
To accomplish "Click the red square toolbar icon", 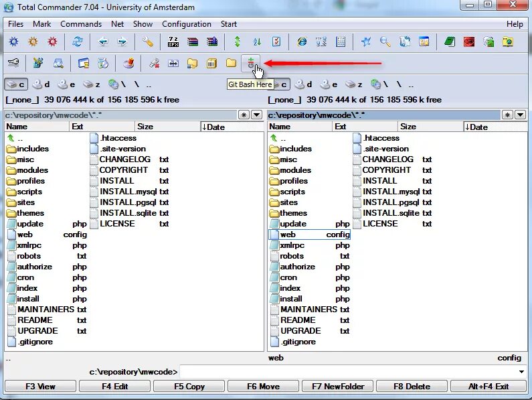I will click(469, 42).
